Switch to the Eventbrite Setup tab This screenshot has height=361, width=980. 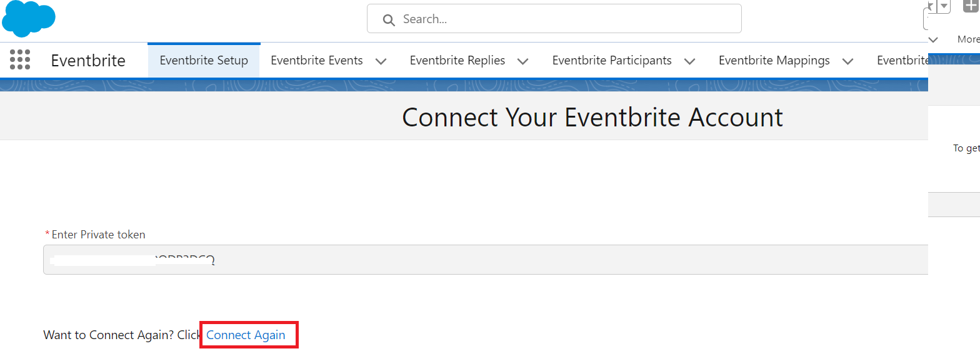[x=204, y=61]
